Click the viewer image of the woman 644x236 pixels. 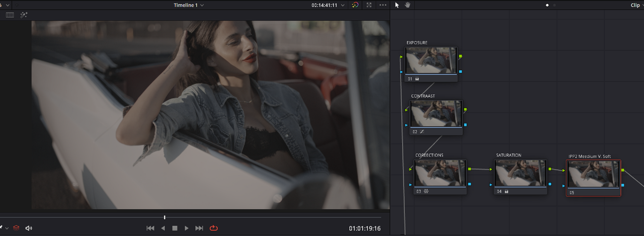[210, 115]
